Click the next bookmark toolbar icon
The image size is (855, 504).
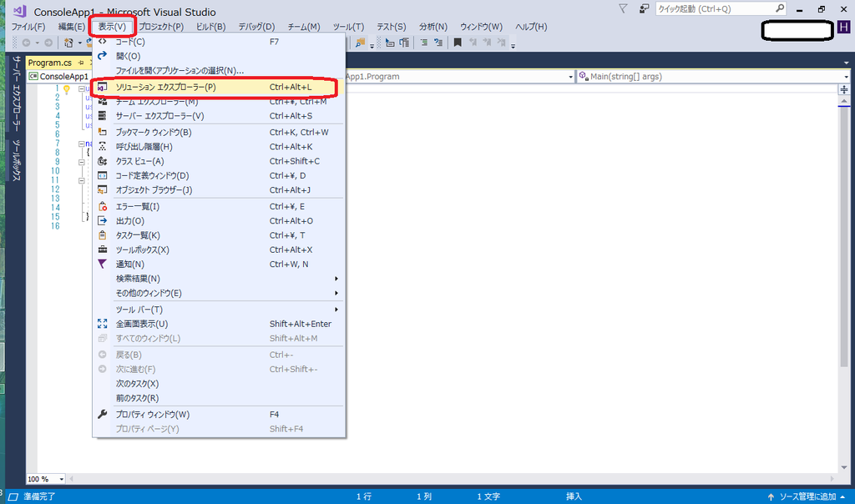(x=487, y=43)
